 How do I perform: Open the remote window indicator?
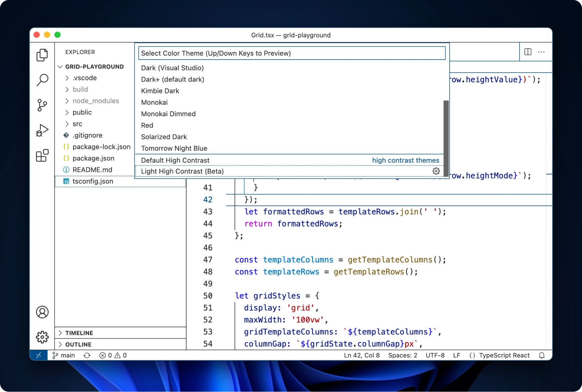[39, 355]
